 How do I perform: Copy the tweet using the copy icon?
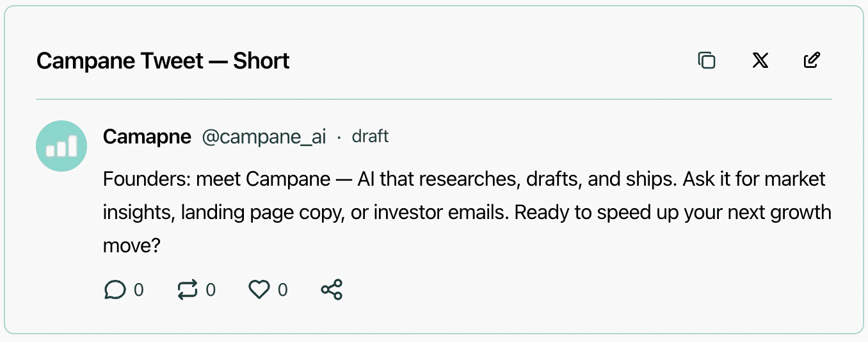(x=707, y=61)
